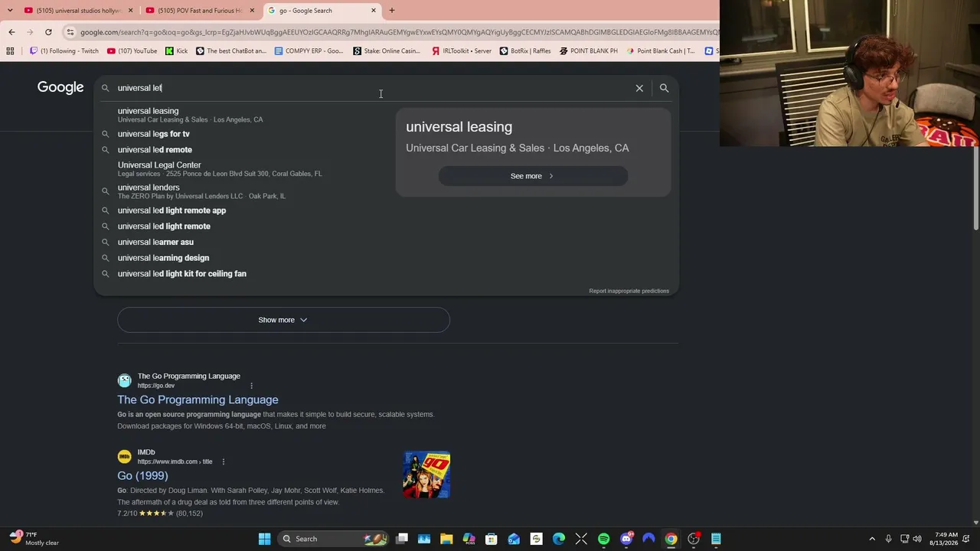Reload the current page

point(48,32)
